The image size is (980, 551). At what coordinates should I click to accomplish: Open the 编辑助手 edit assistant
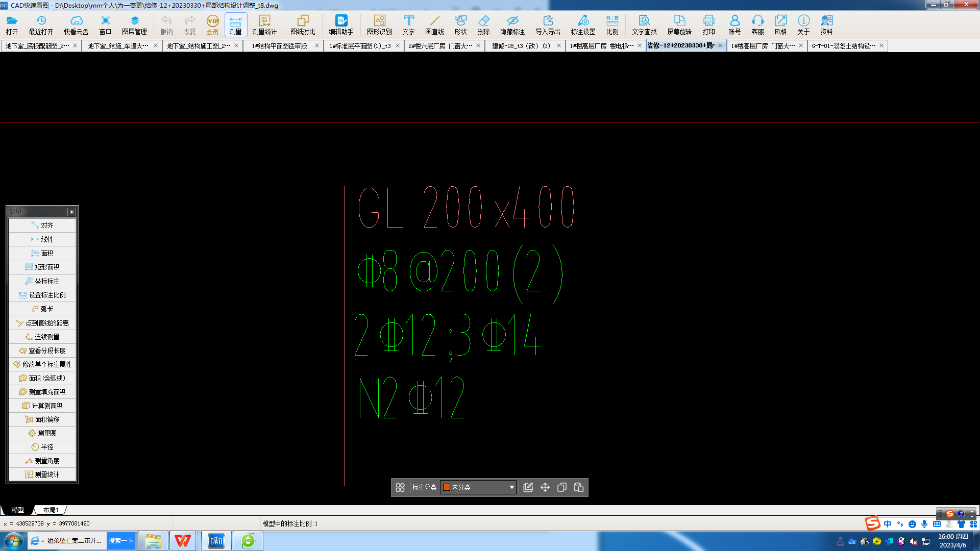tap(341, 24)
